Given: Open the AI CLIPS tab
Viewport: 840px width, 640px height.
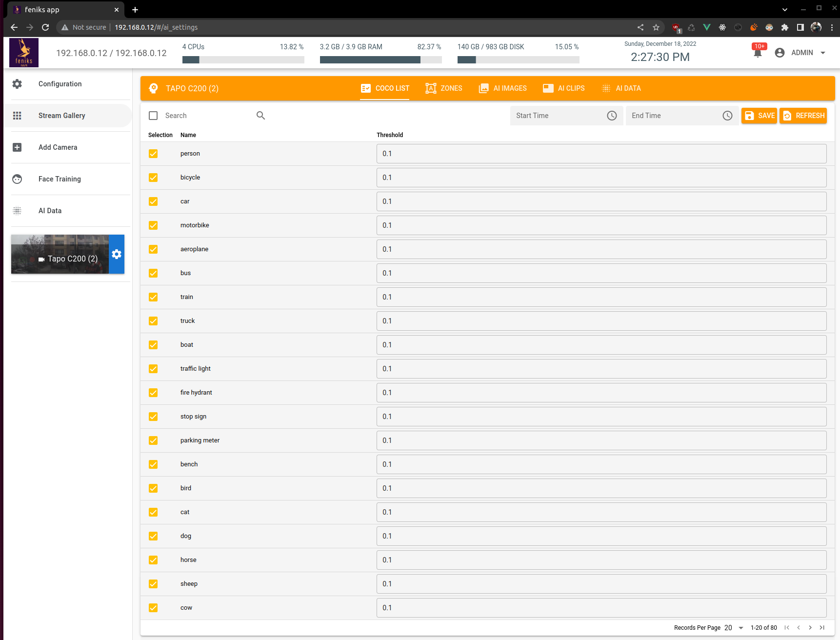Looking at the screenshot, I should coord(564,88).
